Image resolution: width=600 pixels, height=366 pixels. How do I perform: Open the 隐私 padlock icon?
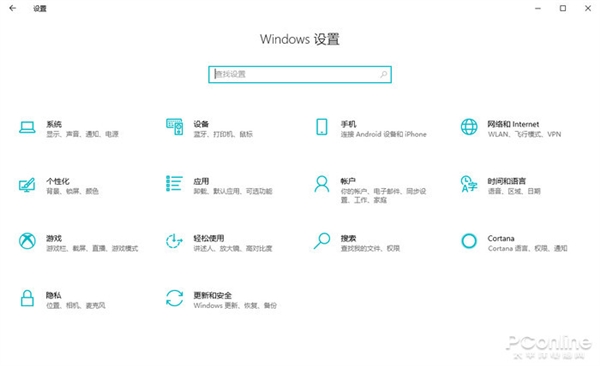pyautogui.click(x=27, y=298)
